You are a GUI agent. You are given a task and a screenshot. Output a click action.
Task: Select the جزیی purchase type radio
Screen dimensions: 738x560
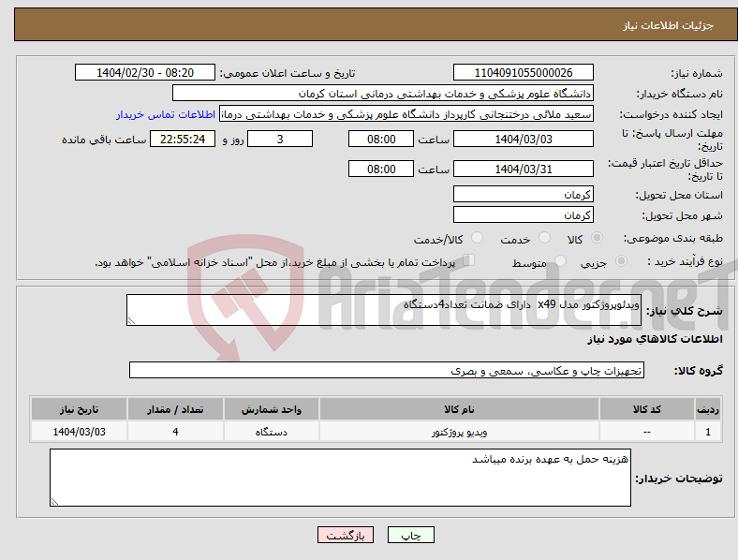click(x=621, y=260)
